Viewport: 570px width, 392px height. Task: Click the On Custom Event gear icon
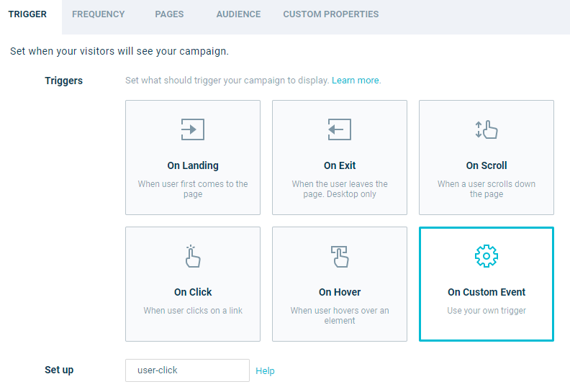[x=487, y=256]
